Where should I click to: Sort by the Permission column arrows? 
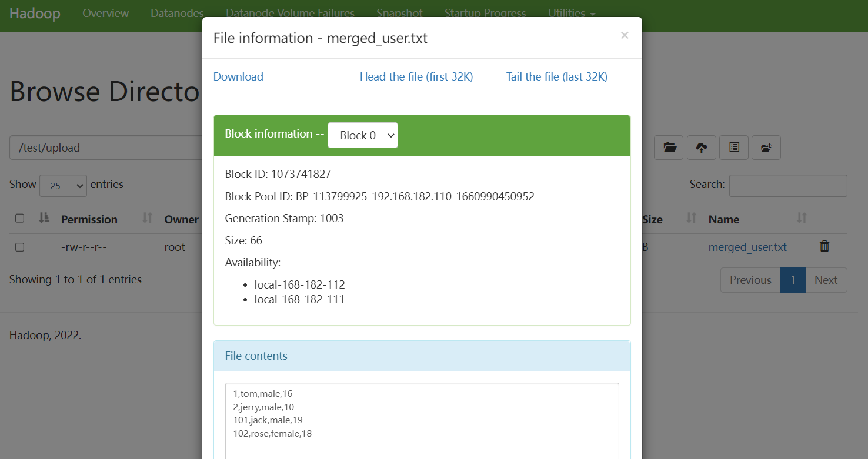tap(148, 219)
